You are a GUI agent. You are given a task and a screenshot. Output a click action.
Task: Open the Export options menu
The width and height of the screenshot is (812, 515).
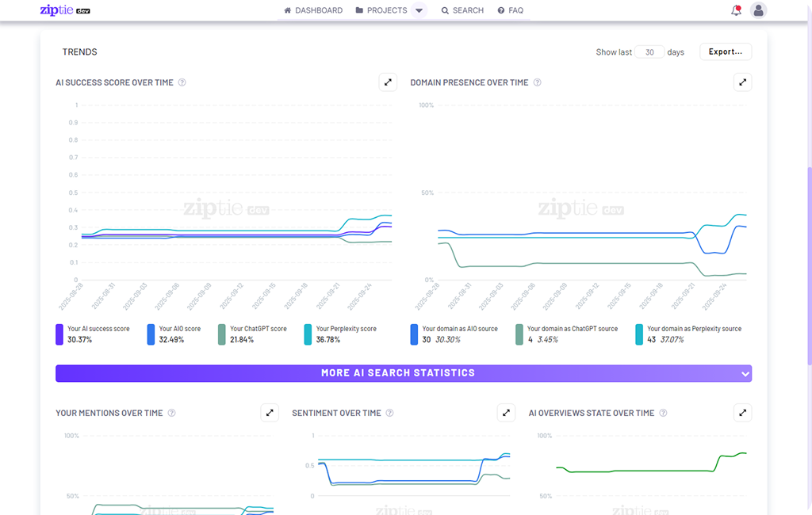(x=725, y=51)
